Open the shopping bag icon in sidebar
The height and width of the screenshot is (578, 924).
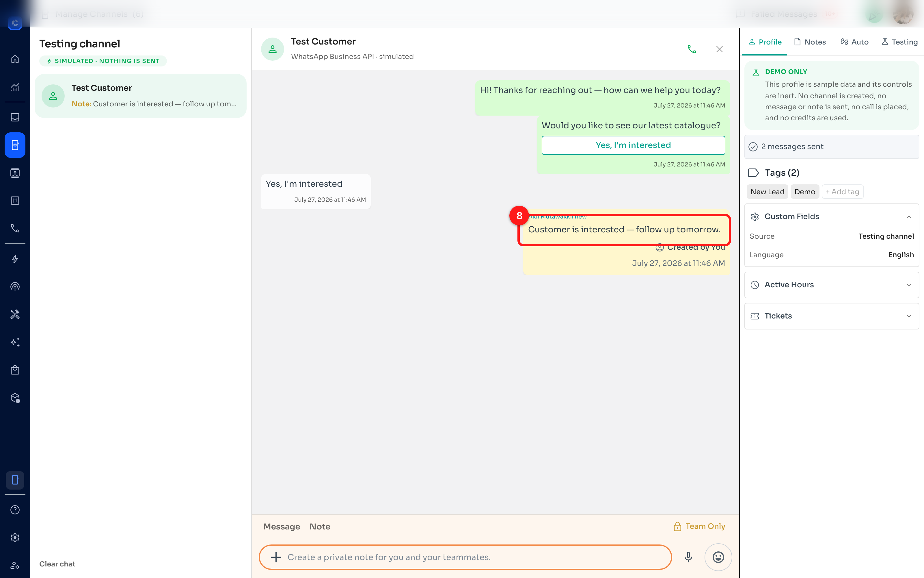point(15,370)
